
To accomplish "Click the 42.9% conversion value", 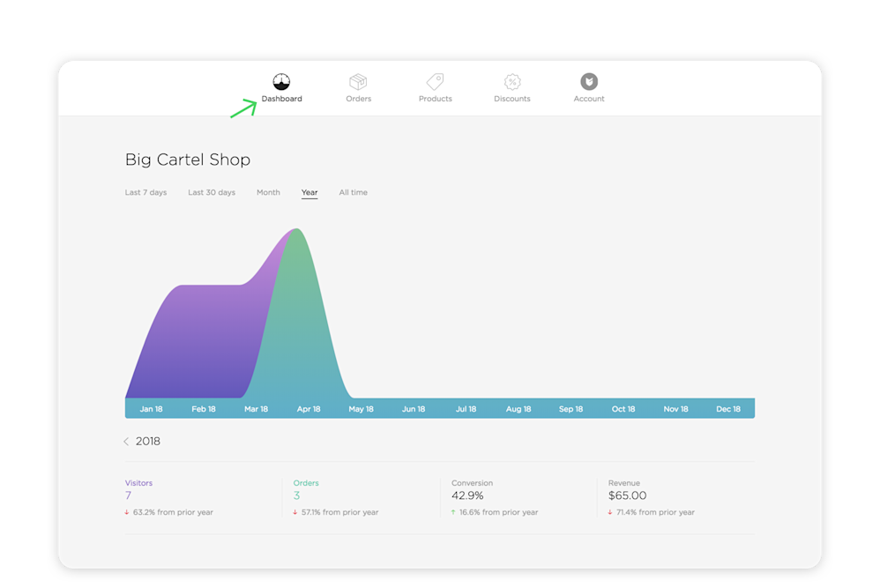I will pyautogui.click(x=467, y=495).
